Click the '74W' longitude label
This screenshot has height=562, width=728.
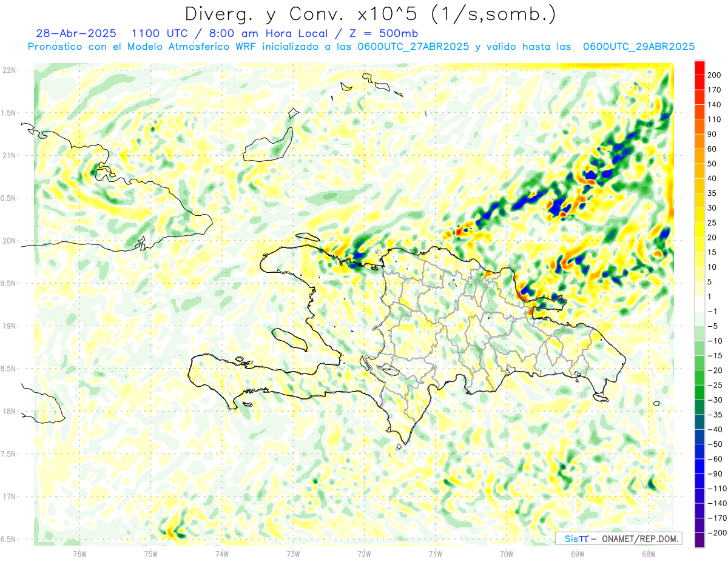[221, 554]
